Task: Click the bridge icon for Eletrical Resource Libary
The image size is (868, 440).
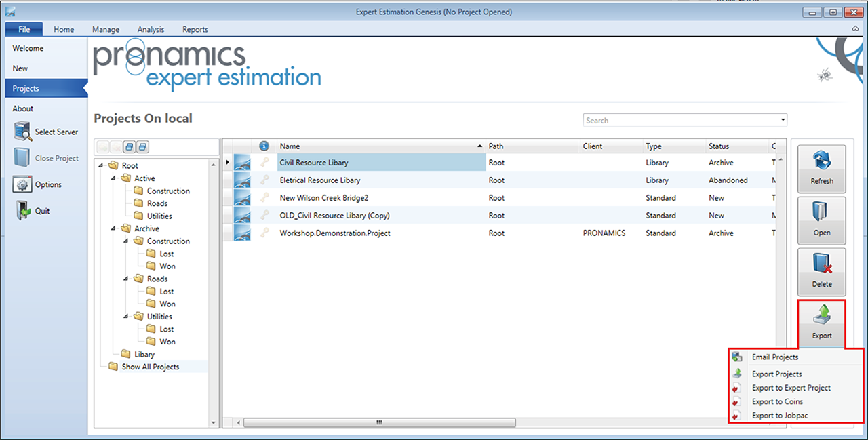Action: coord(242,181)
